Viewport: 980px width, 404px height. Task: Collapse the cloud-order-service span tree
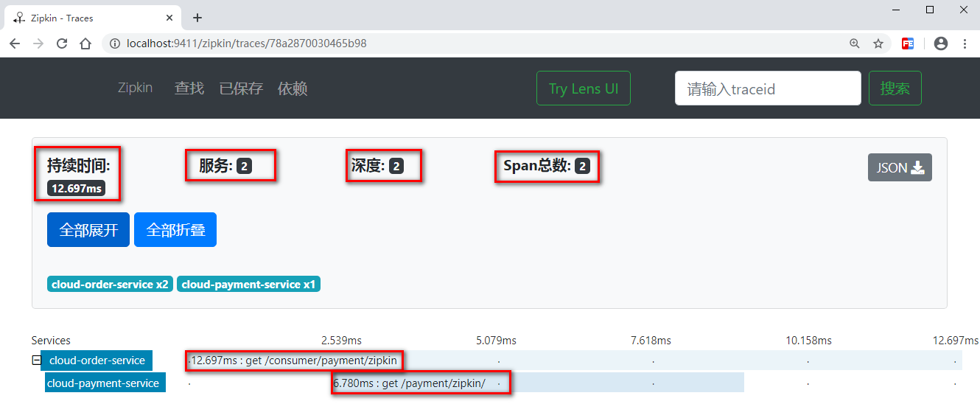pyautogui.click(x=36, y=361)
